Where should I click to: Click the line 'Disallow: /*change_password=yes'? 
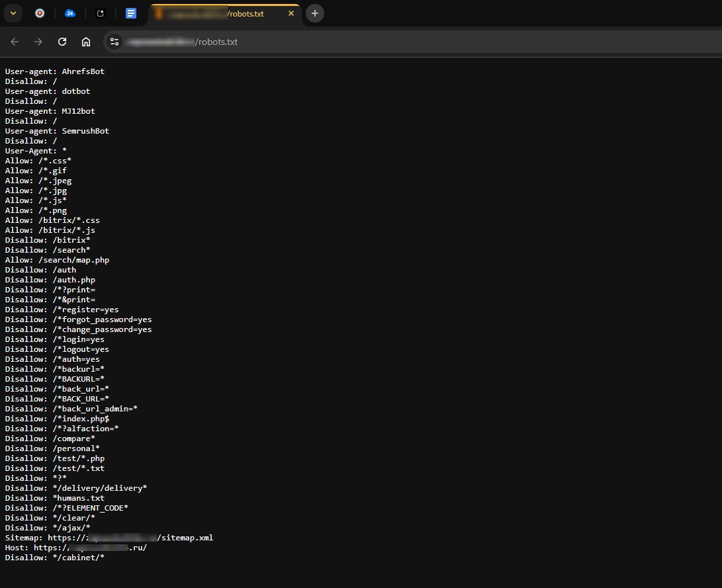coord(78,329)
